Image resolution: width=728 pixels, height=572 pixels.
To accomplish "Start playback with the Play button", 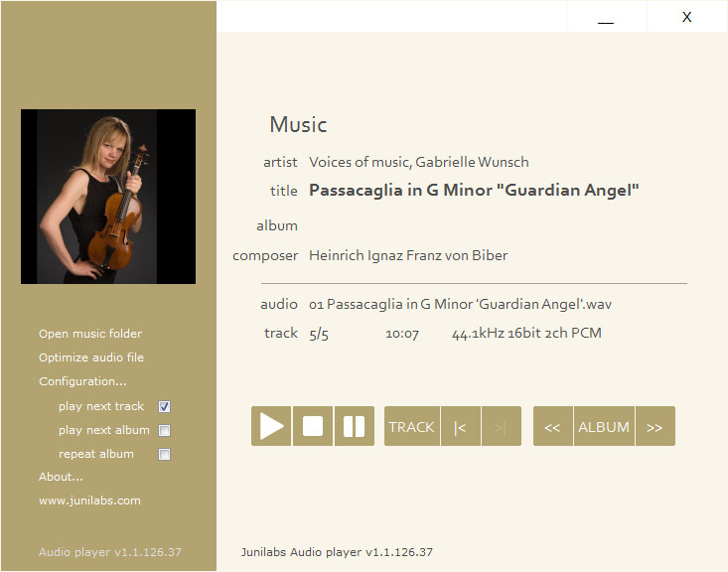I will tap(271, 426).
